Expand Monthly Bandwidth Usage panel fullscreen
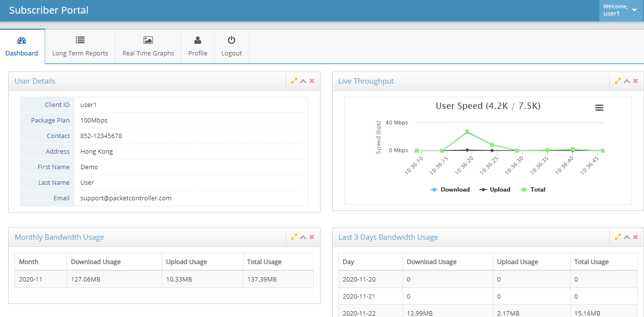The width and height of the screenshot is (644, 317). point(294,237)
